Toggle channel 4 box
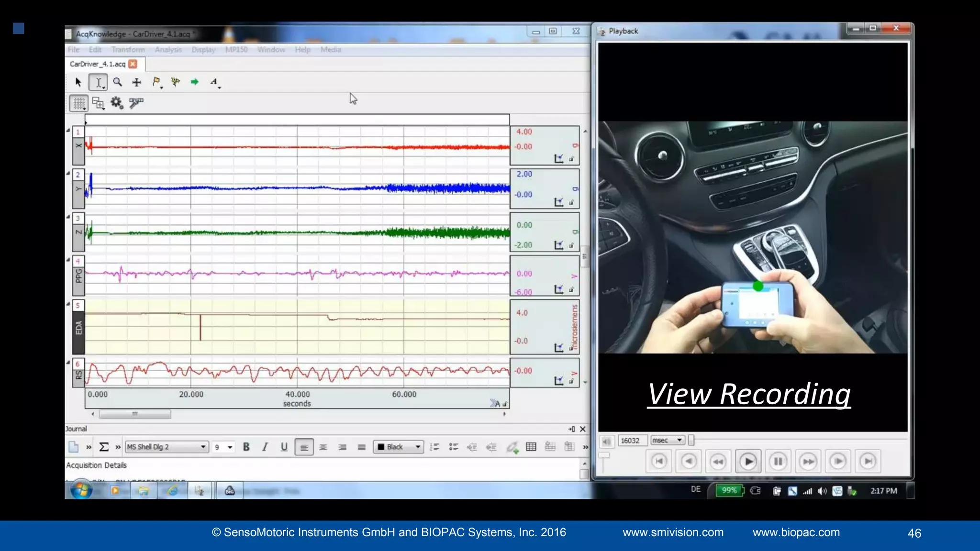980x551 pixels. (78, 261)
